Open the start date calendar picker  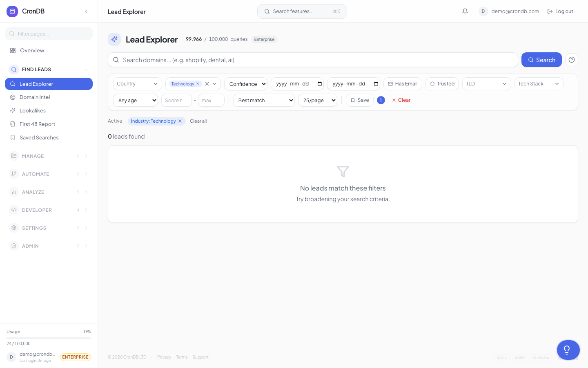320,84
